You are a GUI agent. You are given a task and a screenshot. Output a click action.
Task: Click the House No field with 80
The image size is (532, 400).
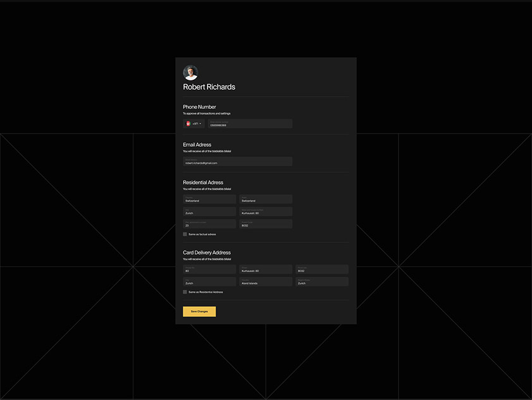209,270
